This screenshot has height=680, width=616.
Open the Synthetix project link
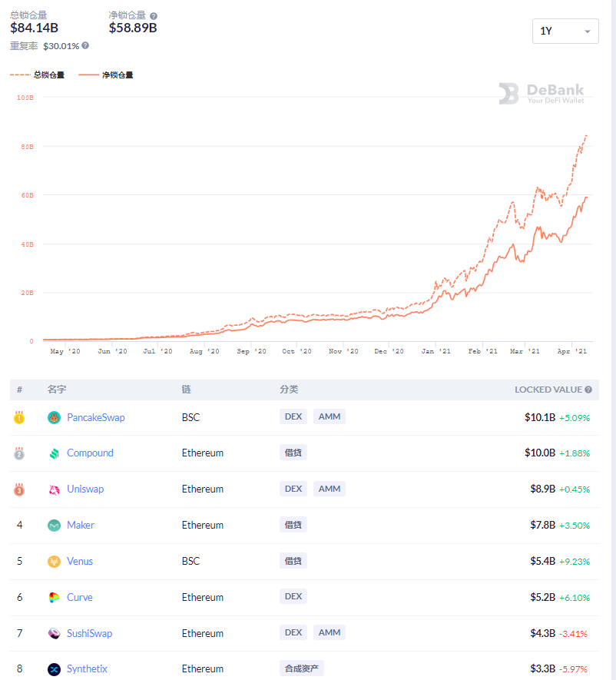click(x=87, y=668)
